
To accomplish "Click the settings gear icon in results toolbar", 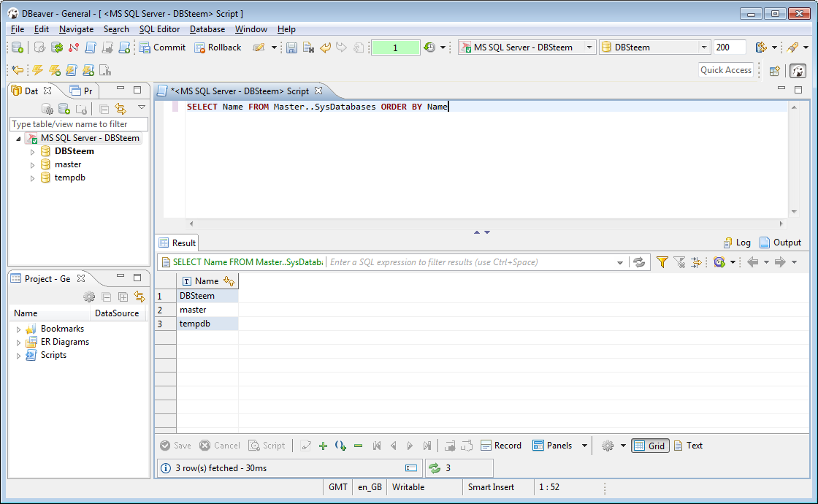I will tap(608, 446).
